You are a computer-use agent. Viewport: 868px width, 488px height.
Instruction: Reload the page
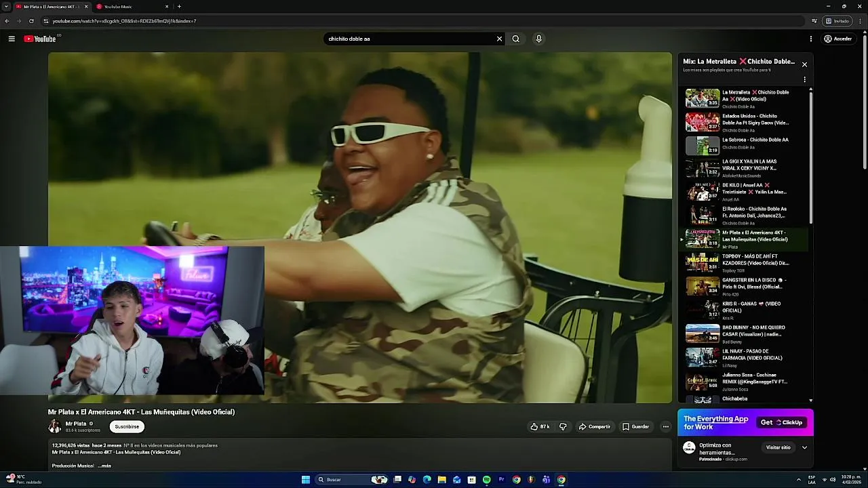point(31,21)
